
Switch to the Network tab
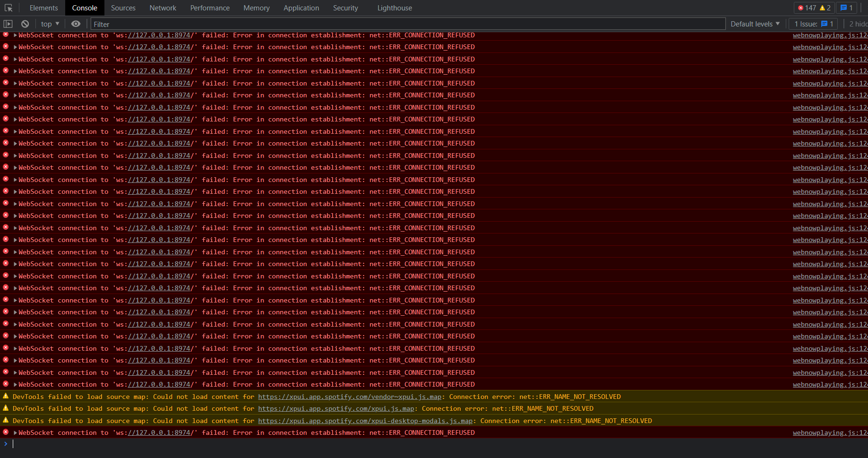[163, 8]
